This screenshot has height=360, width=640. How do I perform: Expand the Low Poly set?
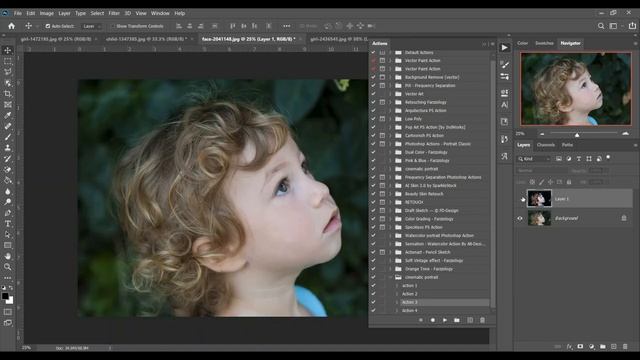click(390, 119)
